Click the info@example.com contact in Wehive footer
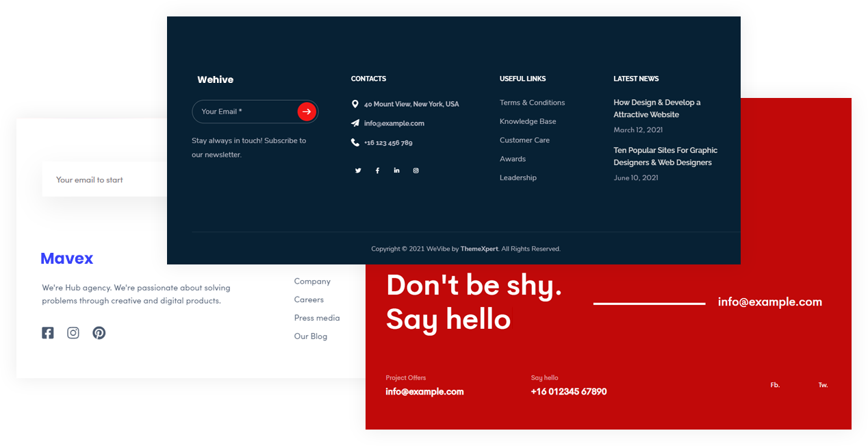 pyautogui.click(x=394, y=123)
